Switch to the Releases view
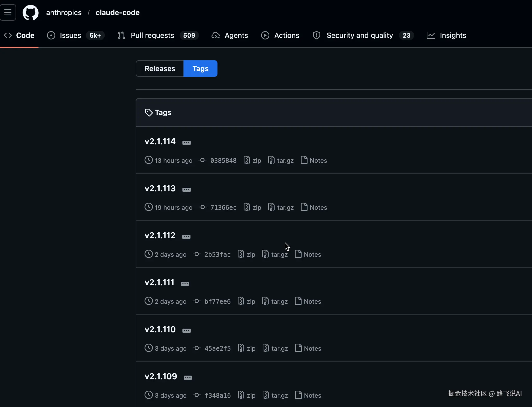This screenshot has width=532, height=407. [x=160, y=69]
